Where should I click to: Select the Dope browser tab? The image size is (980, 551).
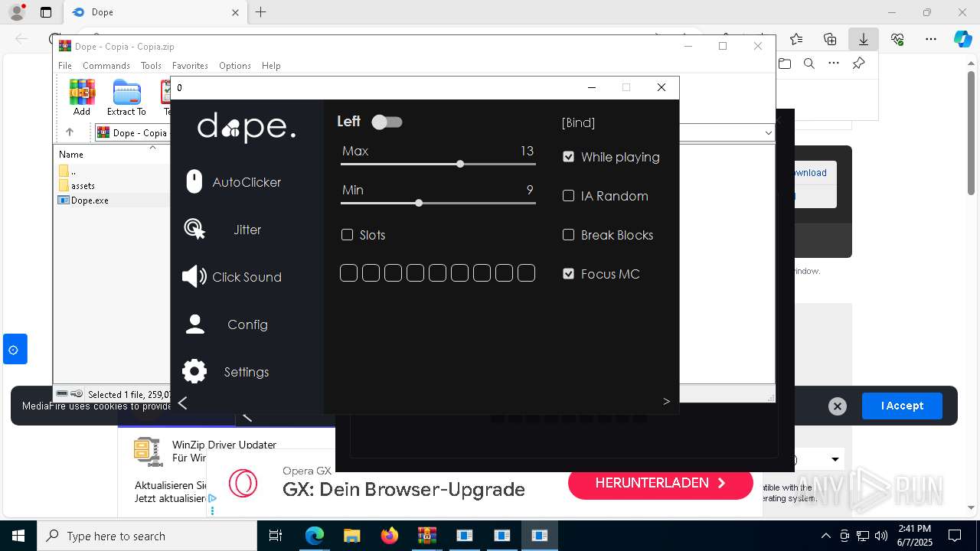coord(153,12)
